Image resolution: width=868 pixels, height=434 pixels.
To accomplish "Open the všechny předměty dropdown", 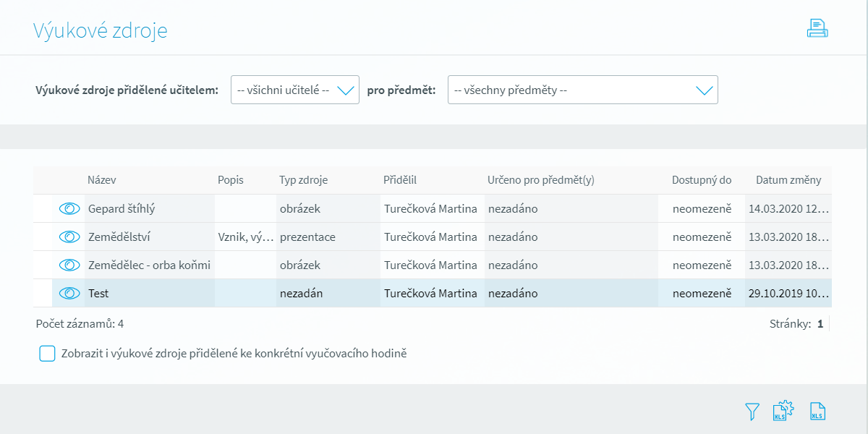I will coord(582,90).
